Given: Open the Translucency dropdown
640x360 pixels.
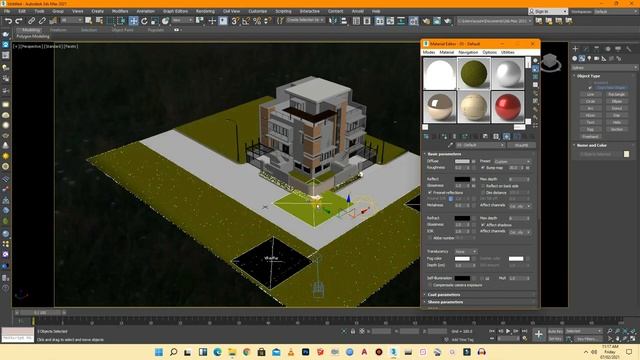Looking at the screenshot, I should [466, 251].
